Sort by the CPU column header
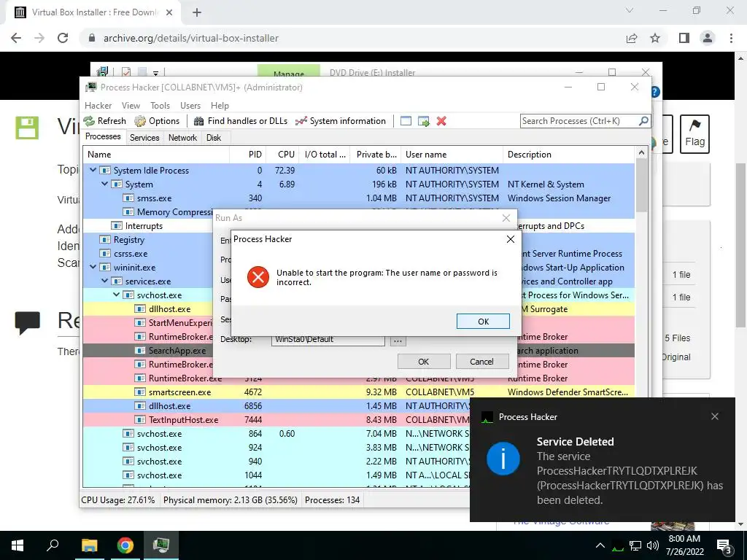 point(283,155)
